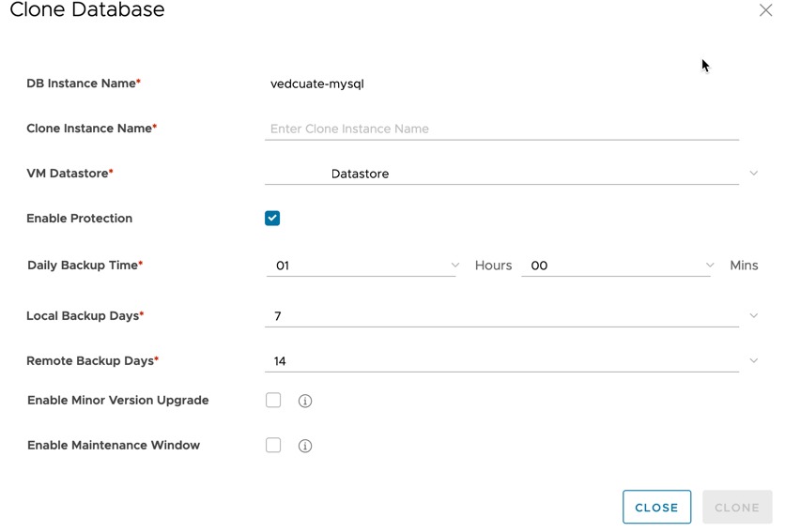Screen dimensions: 785x532
Task: Click the VM Datastore chevron arrow
Action: (x=753, y=174)
